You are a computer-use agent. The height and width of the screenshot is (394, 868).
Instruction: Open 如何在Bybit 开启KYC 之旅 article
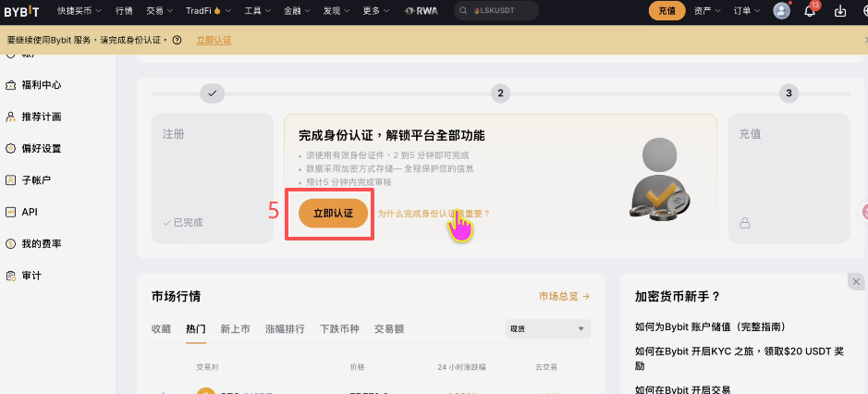740,358
